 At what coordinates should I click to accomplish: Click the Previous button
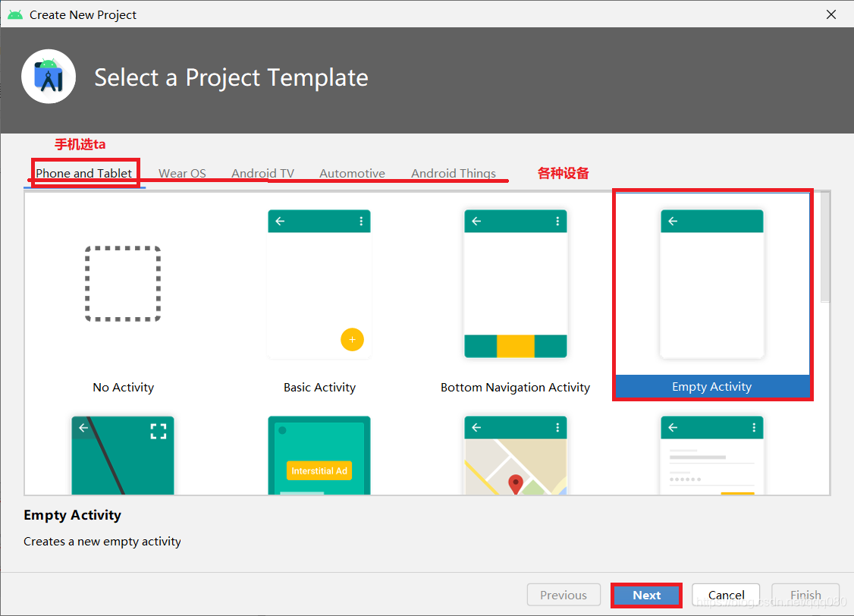pos(564,596)
